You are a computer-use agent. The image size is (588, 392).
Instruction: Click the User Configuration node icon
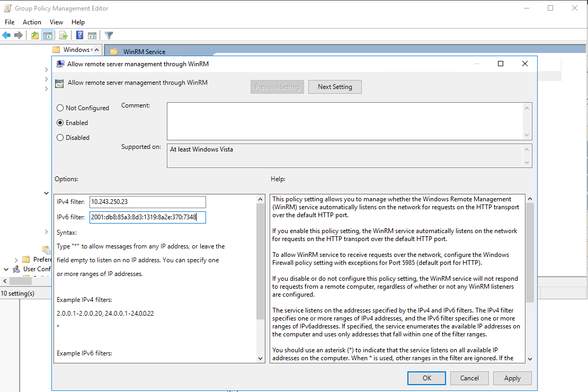pos(16,269)
